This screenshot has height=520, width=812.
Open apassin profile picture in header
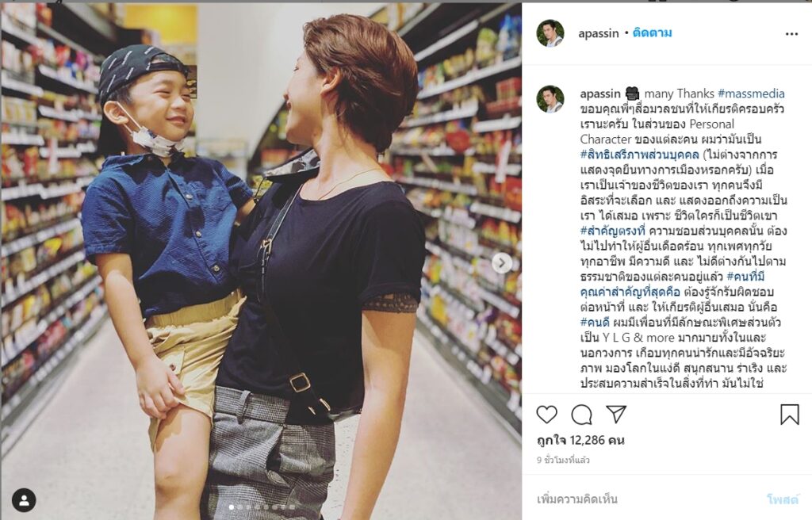point(550,33)
